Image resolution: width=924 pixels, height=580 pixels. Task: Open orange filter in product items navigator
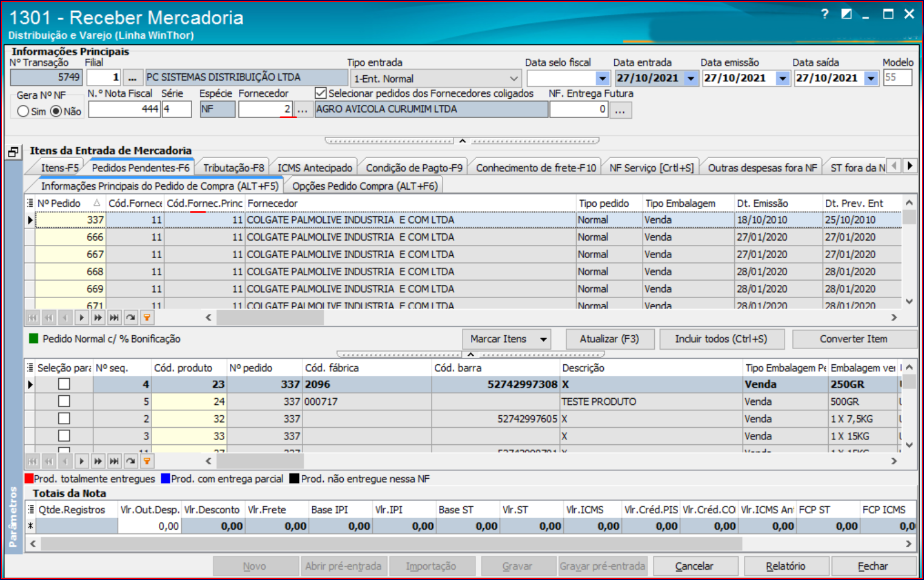click(x=147, y=461)
